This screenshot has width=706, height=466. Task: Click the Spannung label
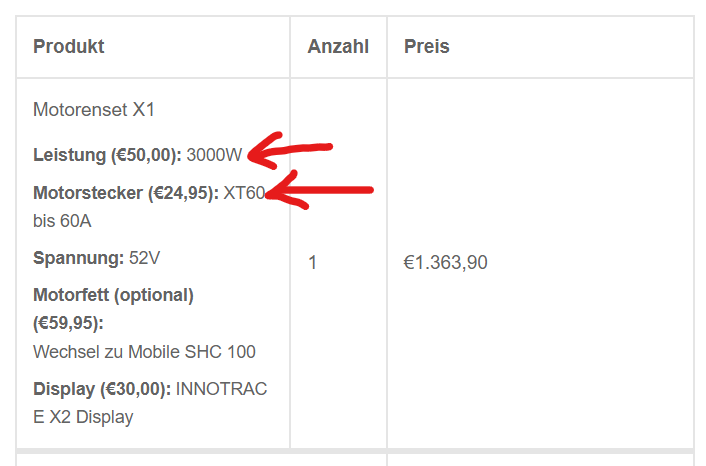[78, 258]
